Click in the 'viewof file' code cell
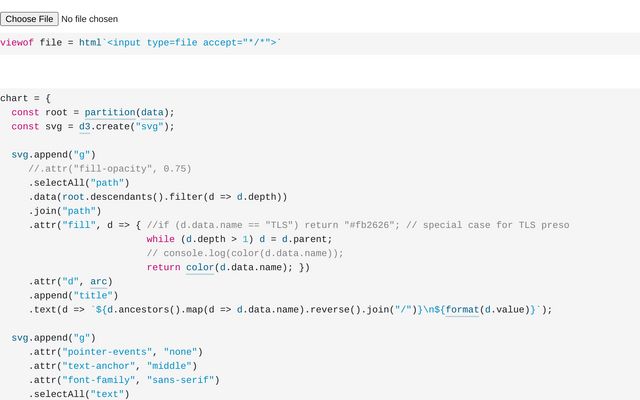The height and width of the screenshot is (400, 640). 140,42
